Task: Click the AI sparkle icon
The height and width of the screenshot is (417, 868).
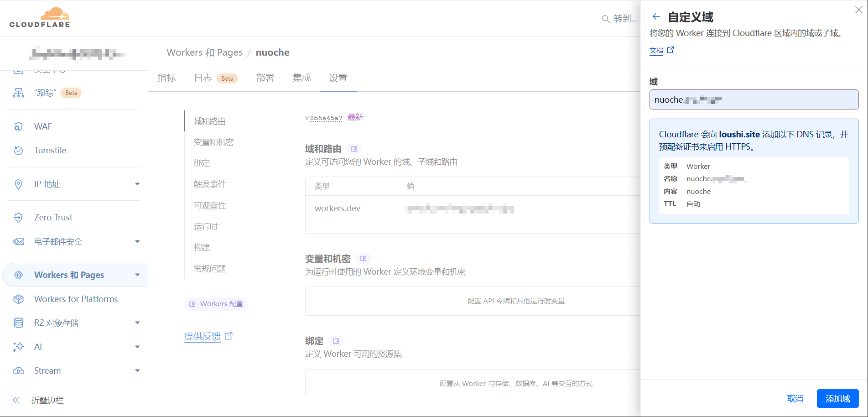Action: coord(18,347)
